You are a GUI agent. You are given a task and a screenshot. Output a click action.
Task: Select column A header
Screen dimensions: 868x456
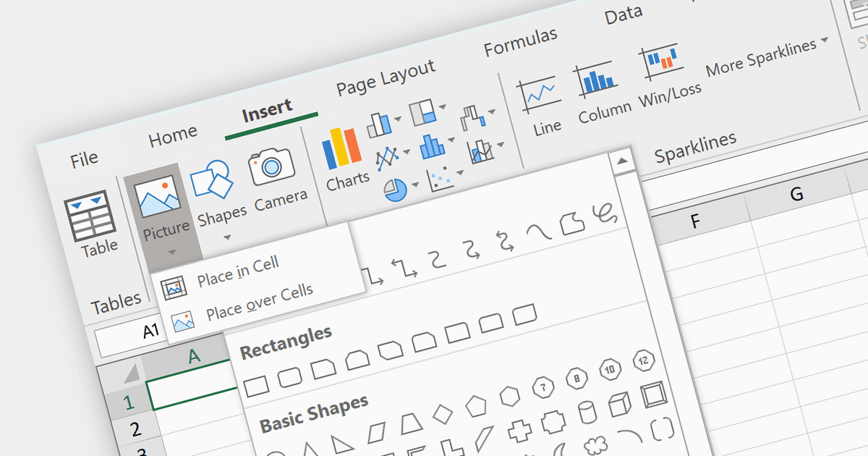click(194, 356)
